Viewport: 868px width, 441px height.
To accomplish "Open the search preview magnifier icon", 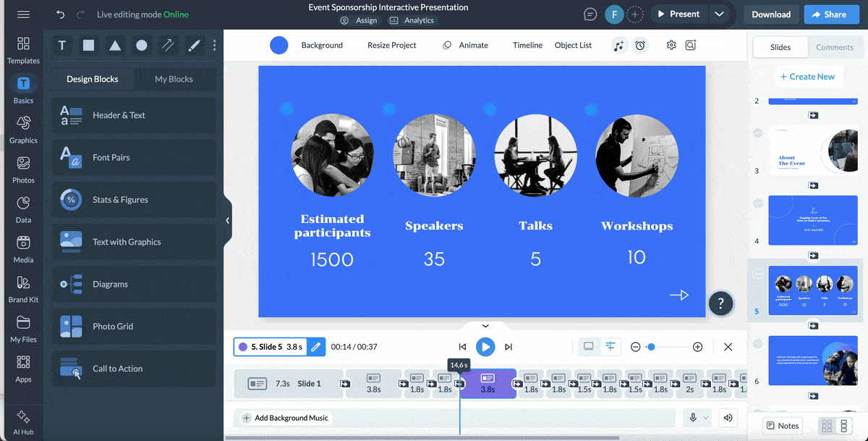I will click(x=690, y=45).
